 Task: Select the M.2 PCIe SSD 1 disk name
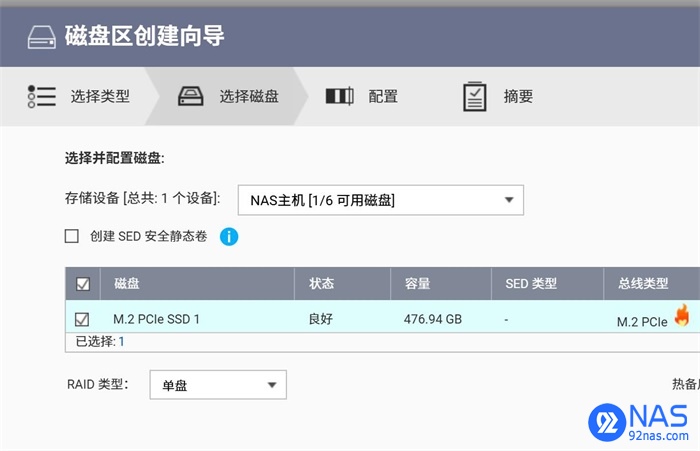156,319
